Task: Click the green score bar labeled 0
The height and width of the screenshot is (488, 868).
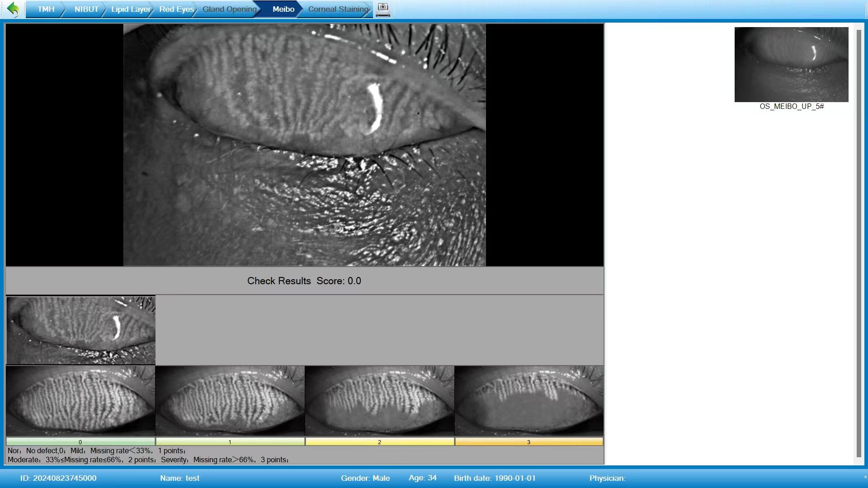Action: click(80, 442)
